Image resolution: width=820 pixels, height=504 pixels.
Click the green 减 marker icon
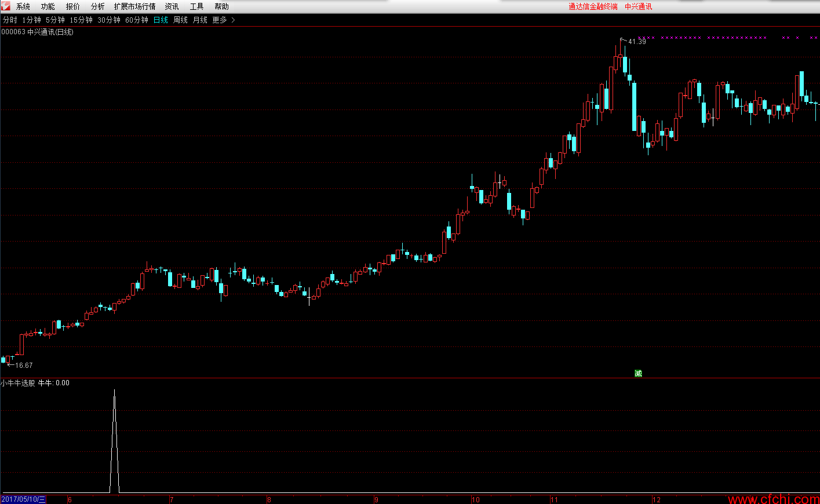(638, 373)
